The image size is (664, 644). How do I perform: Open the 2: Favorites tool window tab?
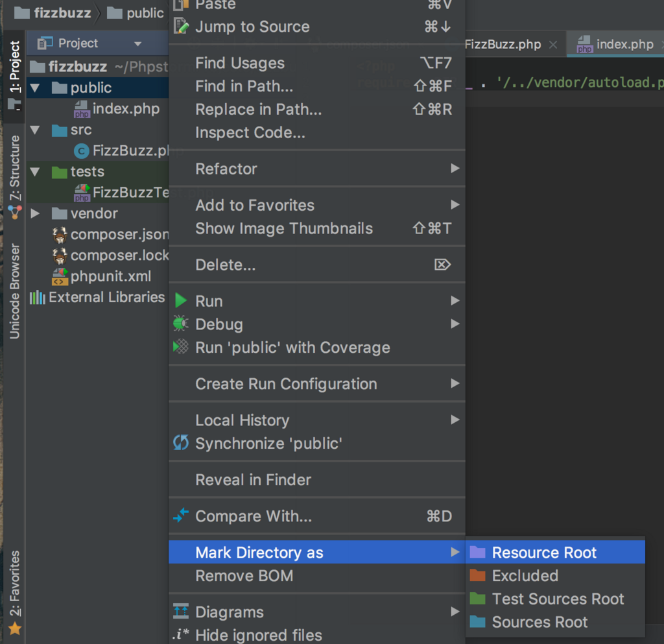(14, 592)
